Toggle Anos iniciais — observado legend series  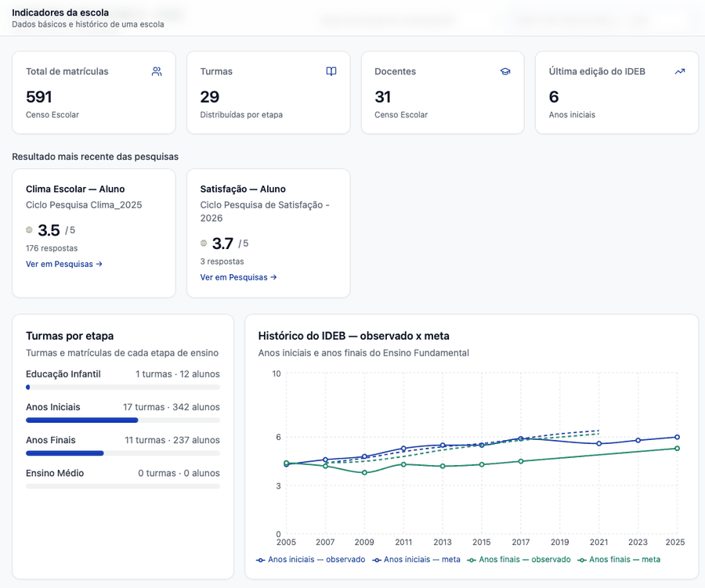(311, 560)
